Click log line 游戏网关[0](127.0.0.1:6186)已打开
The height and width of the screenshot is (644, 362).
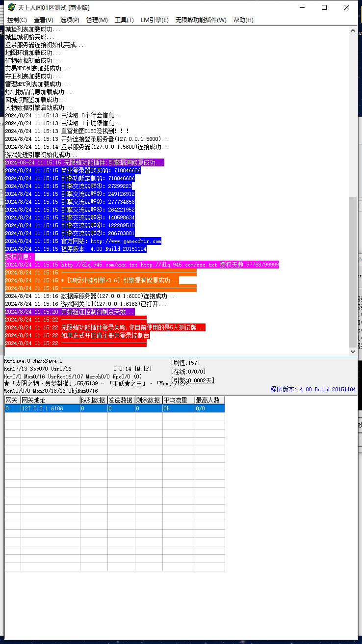click(x=85, y=304)
